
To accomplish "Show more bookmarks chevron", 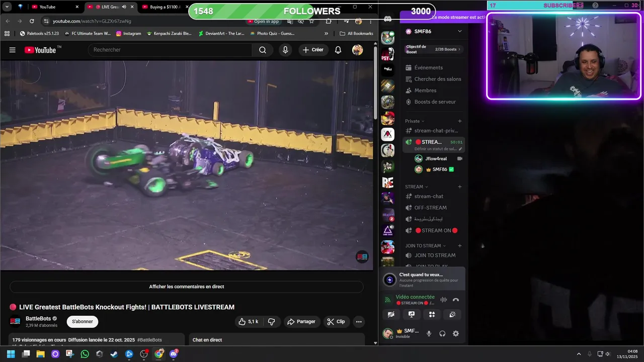I will click(x=326, y=34).
